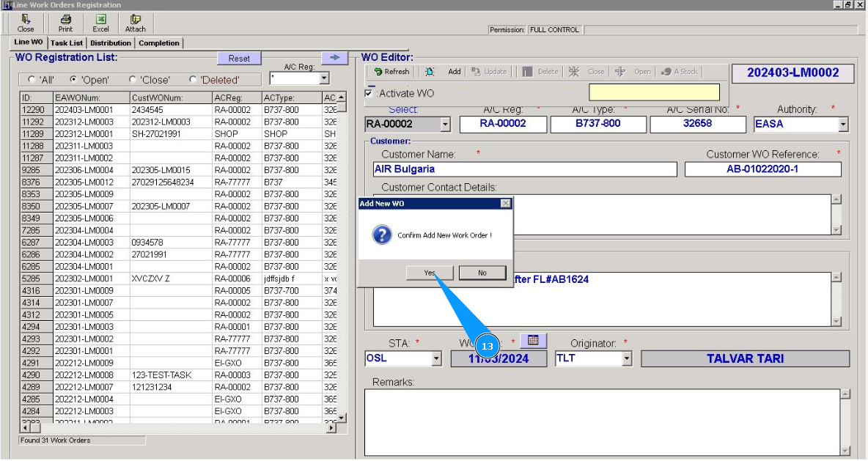Open the WO date calendar icon
This screenshot has height=461, width=868.
tap(533, 340)
